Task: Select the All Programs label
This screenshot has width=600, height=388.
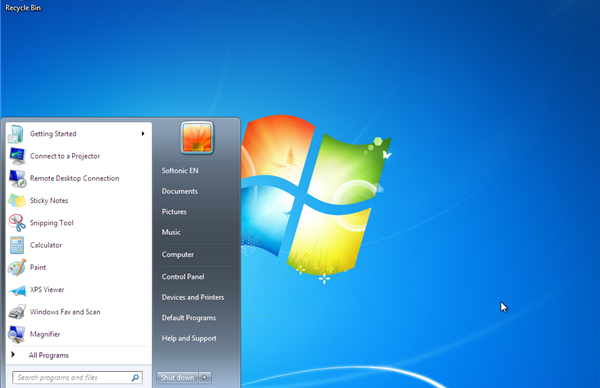Action: click(x=49, y=355)
